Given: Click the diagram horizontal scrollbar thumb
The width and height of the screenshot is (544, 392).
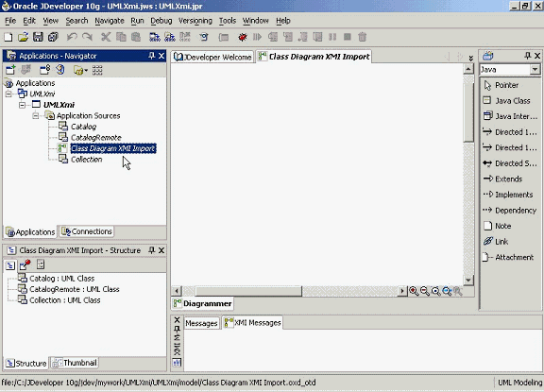Looking at the screenshot, I should click(x=248, y=291).
